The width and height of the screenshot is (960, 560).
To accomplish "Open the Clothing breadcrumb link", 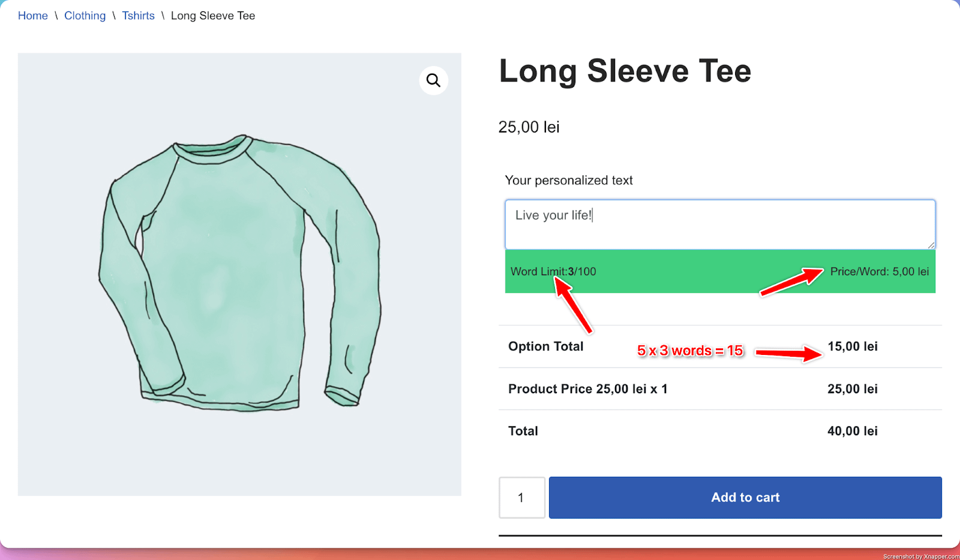I will coord(85,16).
